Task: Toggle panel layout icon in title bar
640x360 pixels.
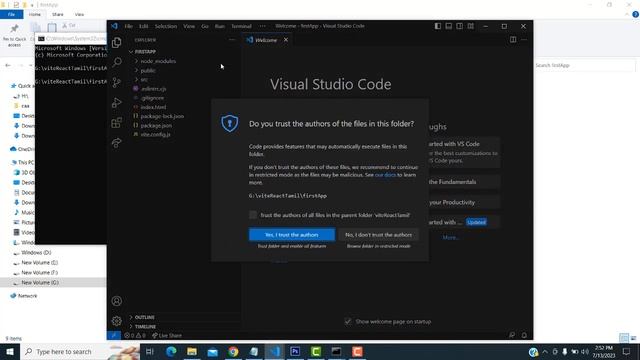Action: [449, 26]
